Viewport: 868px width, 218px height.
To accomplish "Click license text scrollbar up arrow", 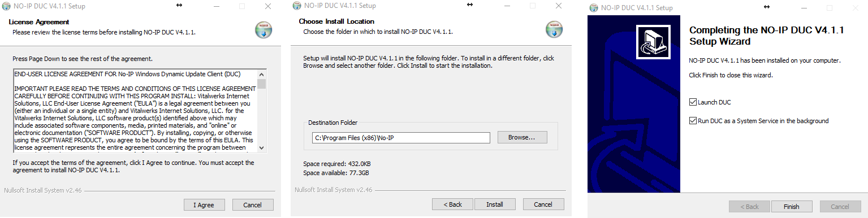I will [x=261, y=75].
